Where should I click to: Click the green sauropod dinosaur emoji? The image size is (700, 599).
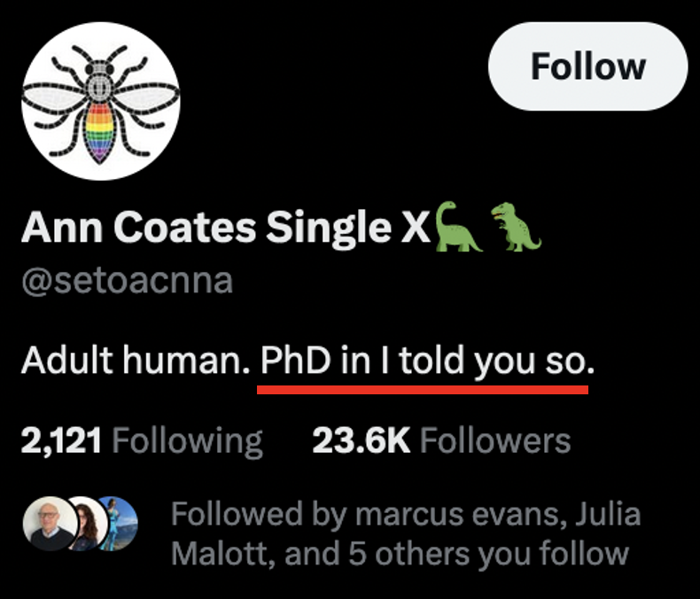[x=458, y=229]
